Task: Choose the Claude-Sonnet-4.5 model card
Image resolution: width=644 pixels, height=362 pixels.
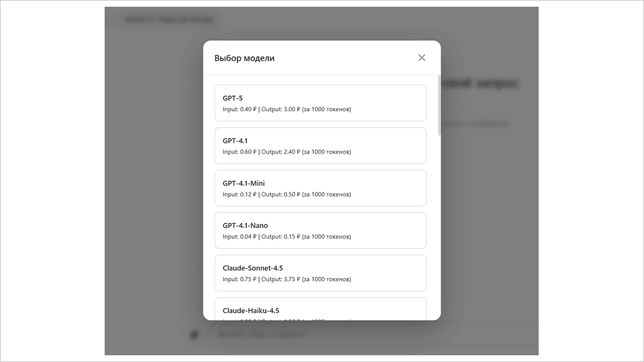Action: 321,273
